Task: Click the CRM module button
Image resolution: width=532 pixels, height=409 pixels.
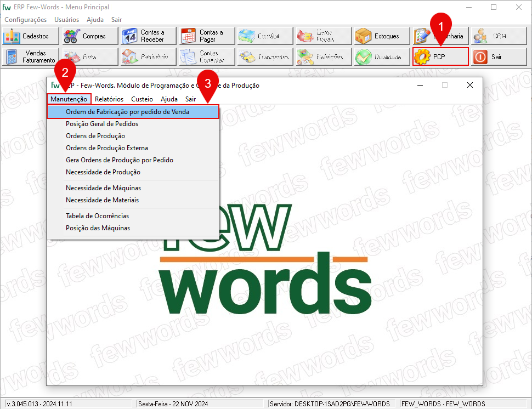Action: (x=499, y=36)
